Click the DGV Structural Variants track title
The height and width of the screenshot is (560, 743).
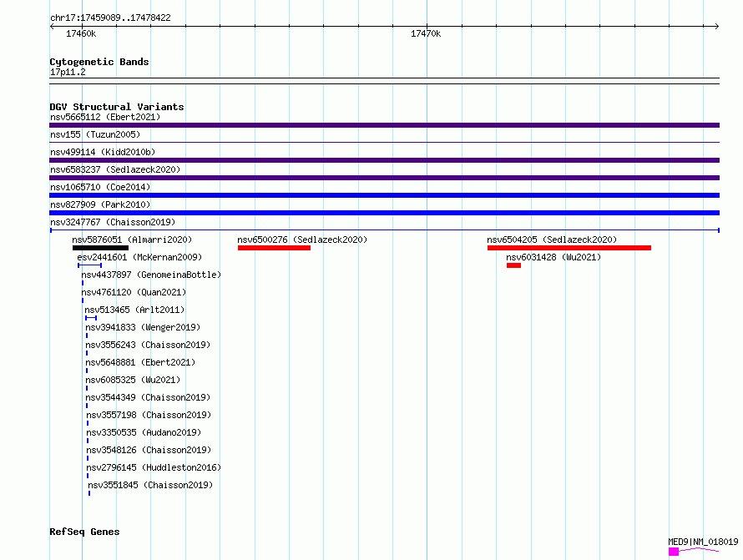(x=117, y=107)
